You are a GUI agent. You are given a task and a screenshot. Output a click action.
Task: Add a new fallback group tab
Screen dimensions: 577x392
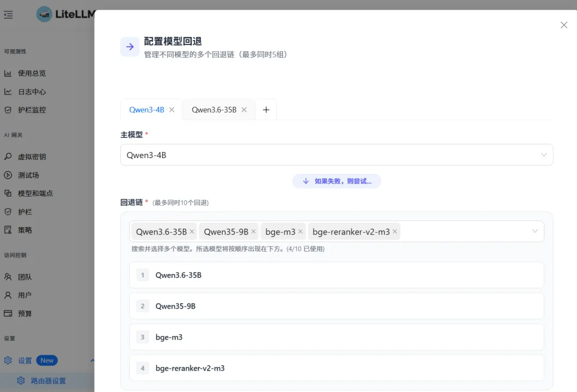[266, 109]
